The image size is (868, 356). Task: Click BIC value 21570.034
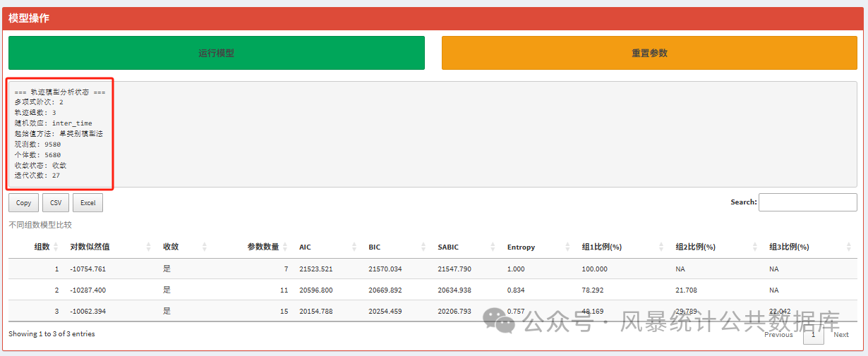(x=385, y=269)
